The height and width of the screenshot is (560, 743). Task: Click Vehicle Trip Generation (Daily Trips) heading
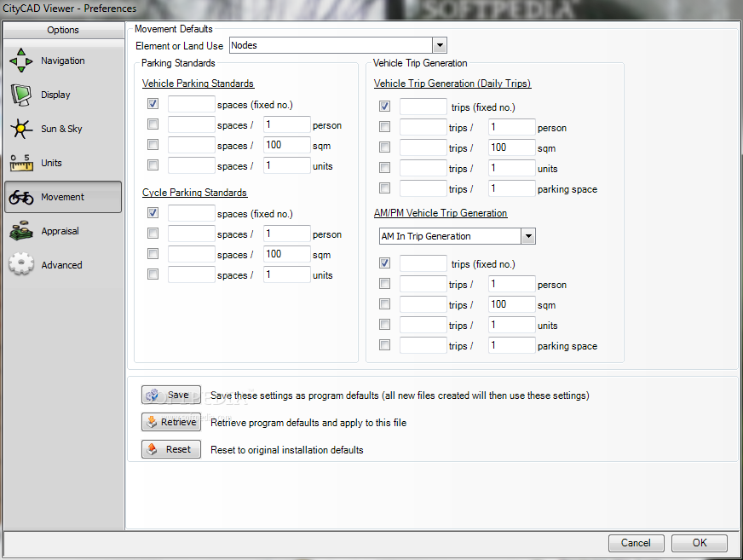(x=452, y=84)
